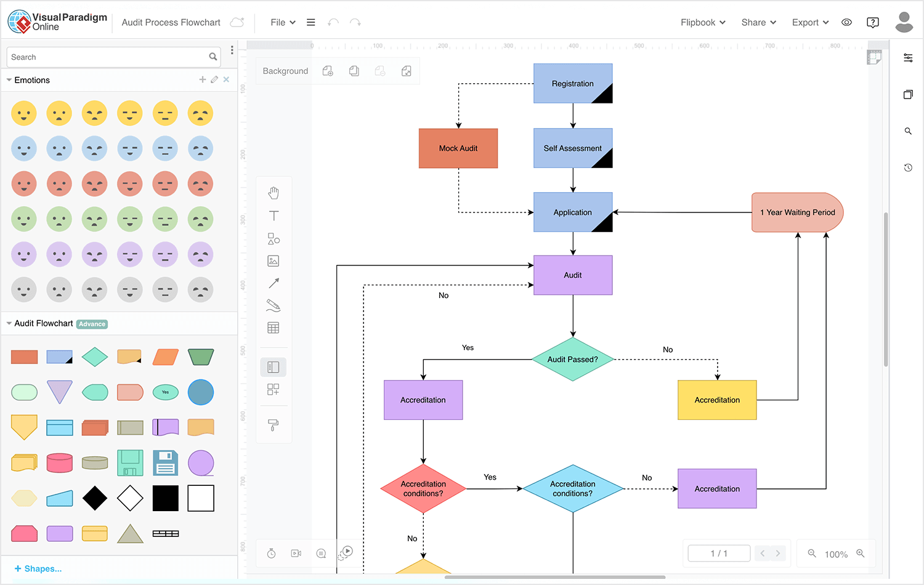Viewport: 924px width, 585px height.
Task: Select the 1 Year Waiting Period shape
Action: click(798, 212)
